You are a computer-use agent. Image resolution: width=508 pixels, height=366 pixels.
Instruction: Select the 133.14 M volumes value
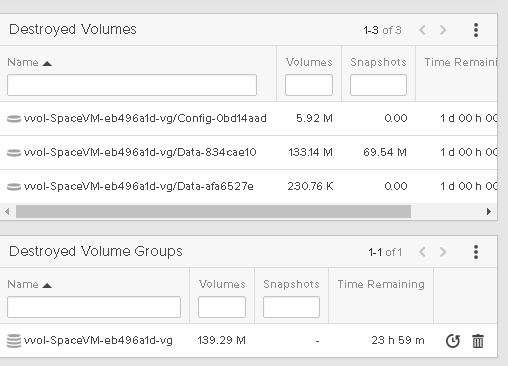coord(310,152)
